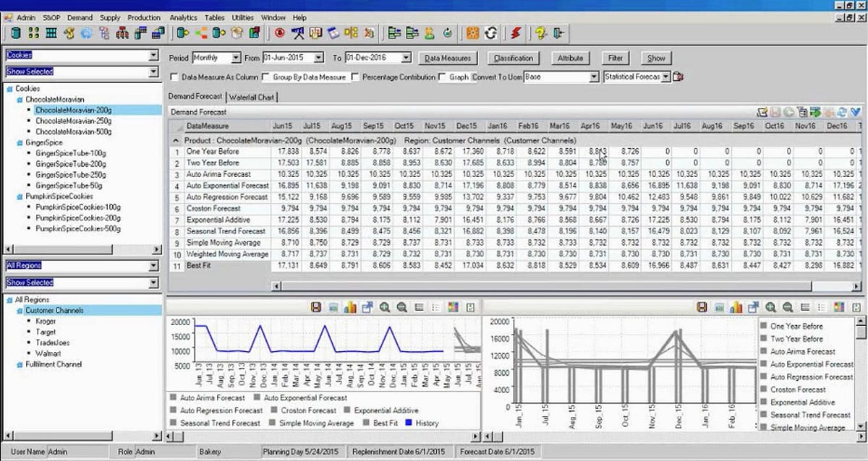Open the All Regions combo box
868x461 pixels.
click(x=153, y=266)
